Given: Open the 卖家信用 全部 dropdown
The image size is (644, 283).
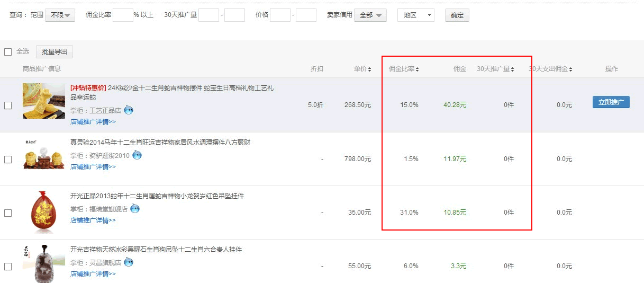Looking at the screenshot, I should point(370,15).
